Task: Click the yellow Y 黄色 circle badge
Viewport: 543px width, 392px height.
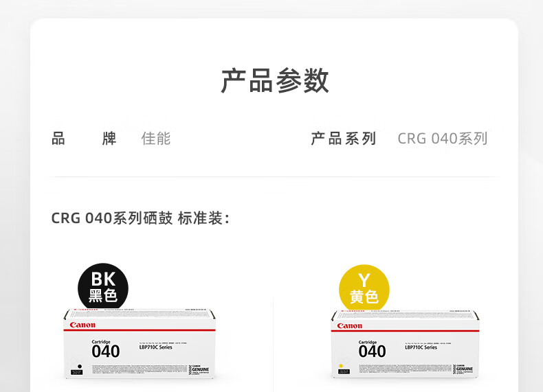Action: (364, 289)
